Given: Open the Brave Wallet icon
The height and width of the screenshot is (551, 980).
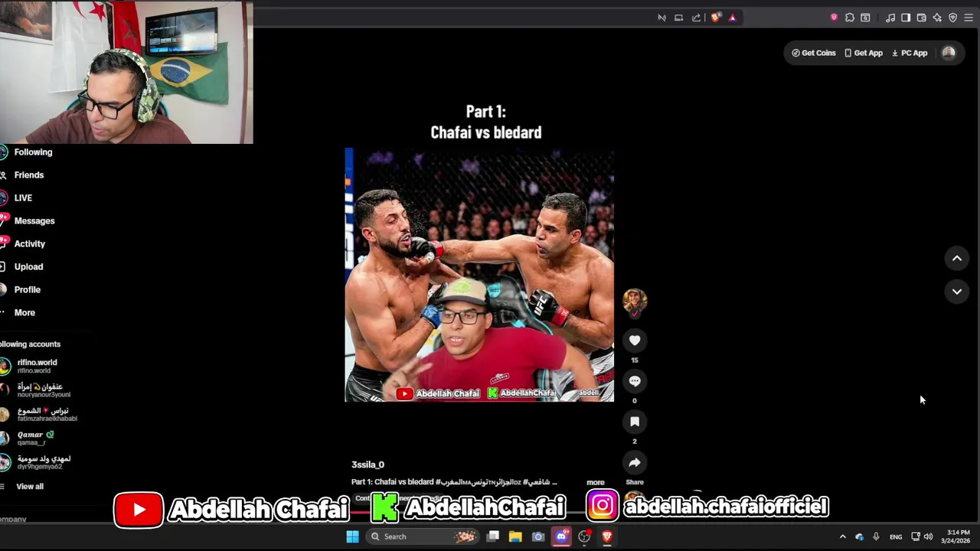Looking at the screenshot, I should [922, 18].
